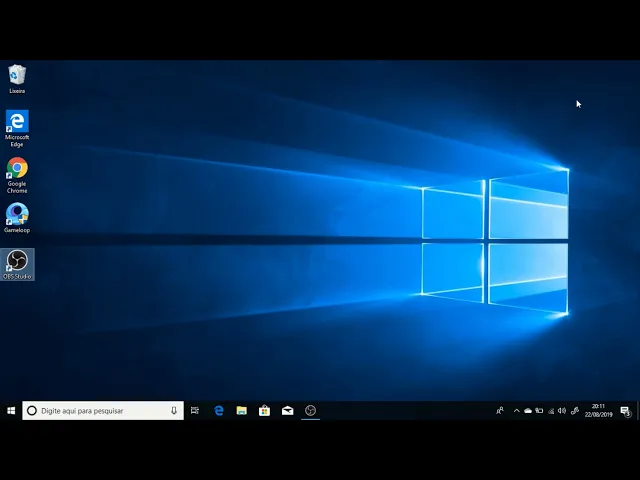The image size is (640, 480).
Task: Open the People icon in the taskbar
Action: [x=500, y=411]
